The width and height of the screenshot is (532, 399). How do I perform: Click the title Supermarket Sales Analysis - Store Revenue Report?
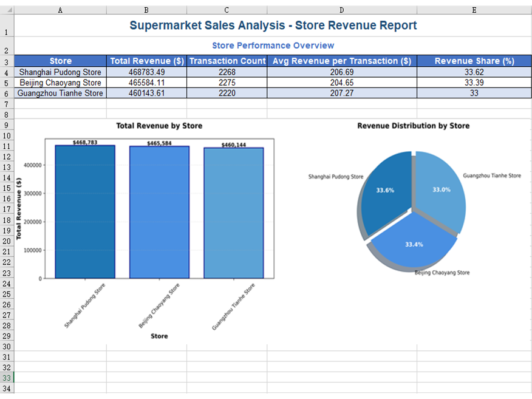click(272, 25)
